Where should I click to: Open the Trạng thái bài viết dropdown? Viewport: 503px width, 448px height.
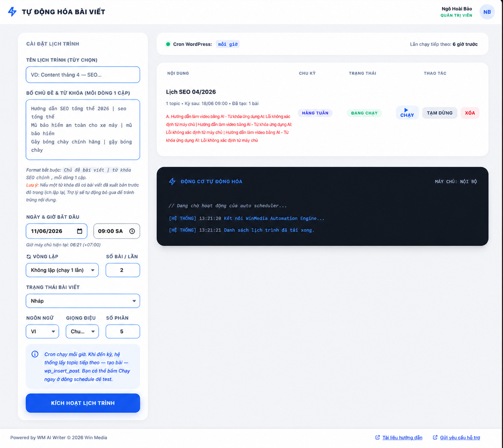coord(83,301)
